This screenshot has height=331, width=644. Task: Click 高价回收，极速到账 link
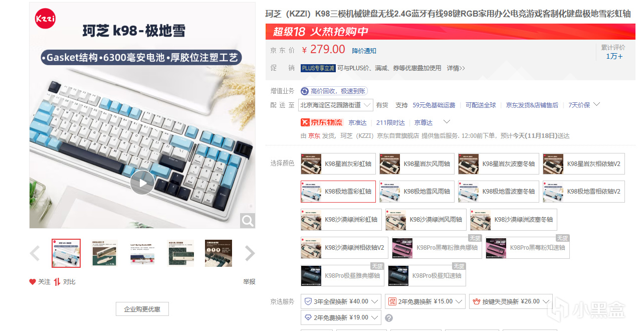[339, 91]
